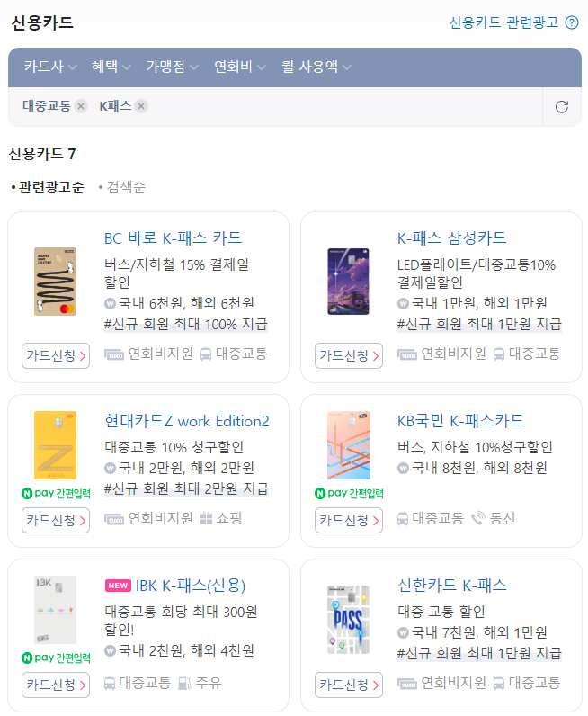The image size is (588, 716).
Task: Click the Npay 간편입력 badge under 현대카드Z
Action: click(x=56, y=493)
